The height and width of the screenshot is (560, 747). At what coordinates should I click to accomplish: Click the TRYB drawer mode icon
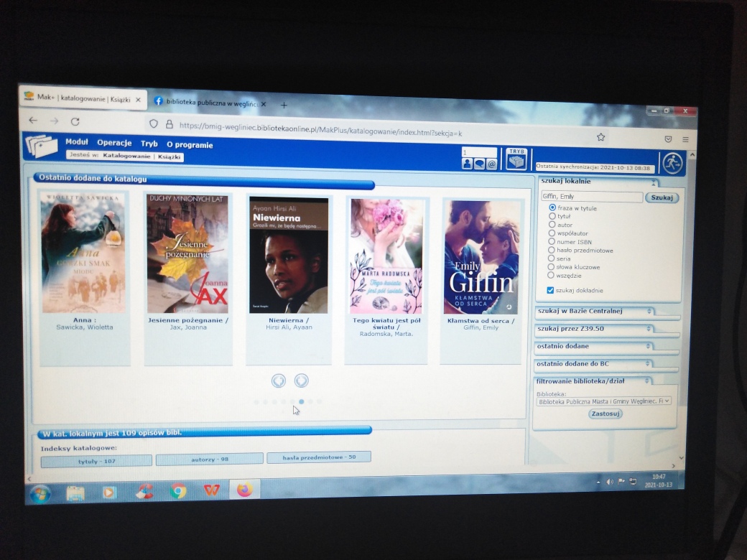(516, 159)
